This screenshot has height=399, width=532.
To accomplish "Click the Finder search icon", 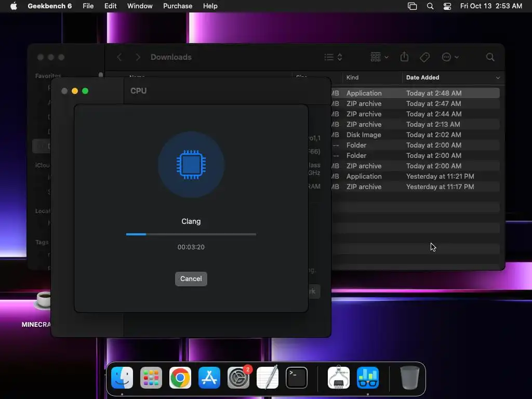I will tap(490, 57).
